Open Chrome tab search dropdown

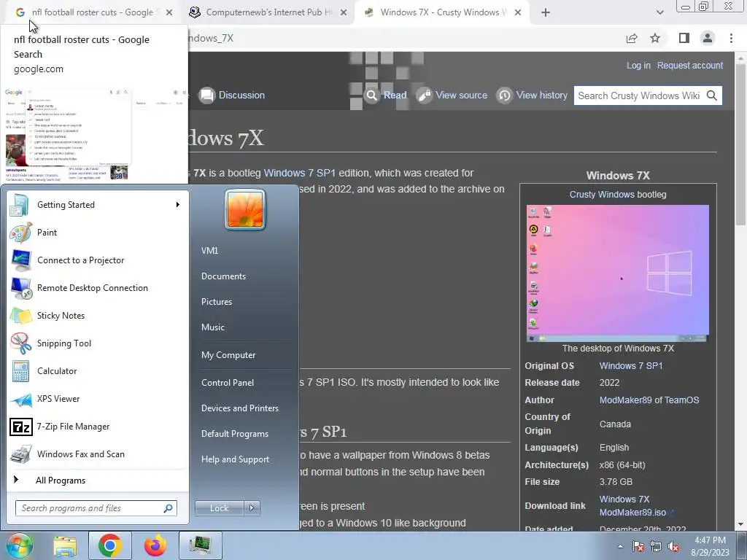tap(659, 13)
